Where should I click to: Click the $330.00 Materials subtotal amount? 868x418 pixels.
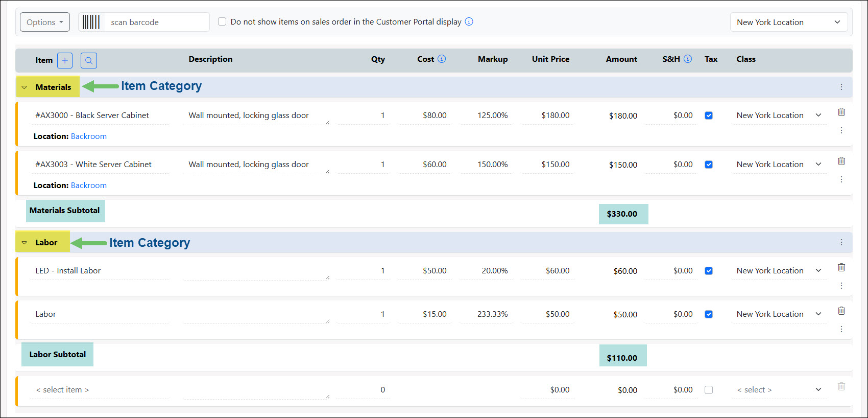[623, 214]
